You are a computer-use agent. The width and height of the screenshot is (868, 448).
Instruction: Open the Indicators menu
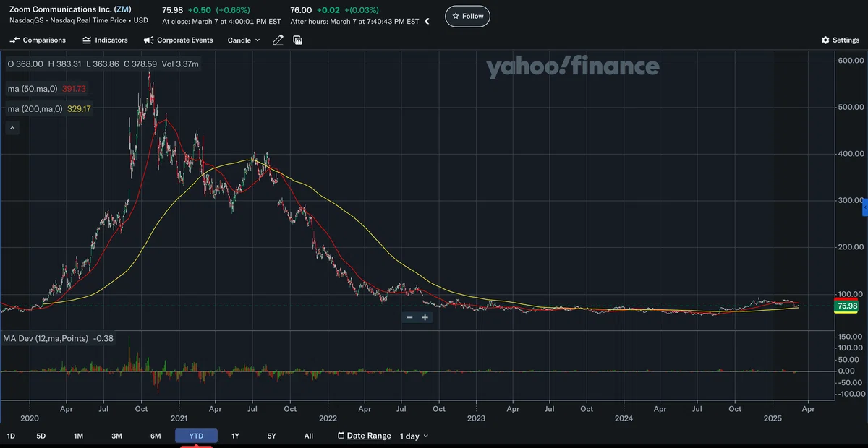[105, 40]
